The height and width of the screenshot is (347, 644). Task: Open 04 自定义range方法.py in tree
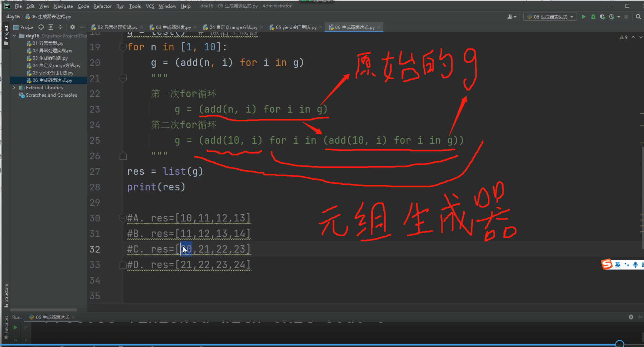click(x=56, y=65)
